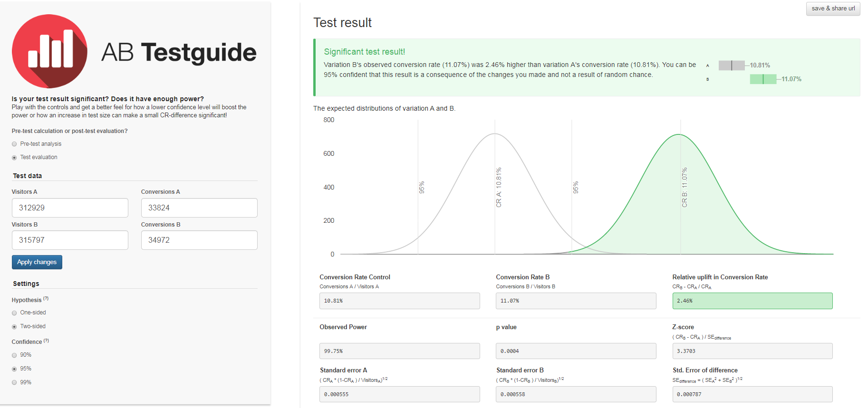Focus the Conversions A input field
This screenshot has width=868, height=408.
[199, 208]
